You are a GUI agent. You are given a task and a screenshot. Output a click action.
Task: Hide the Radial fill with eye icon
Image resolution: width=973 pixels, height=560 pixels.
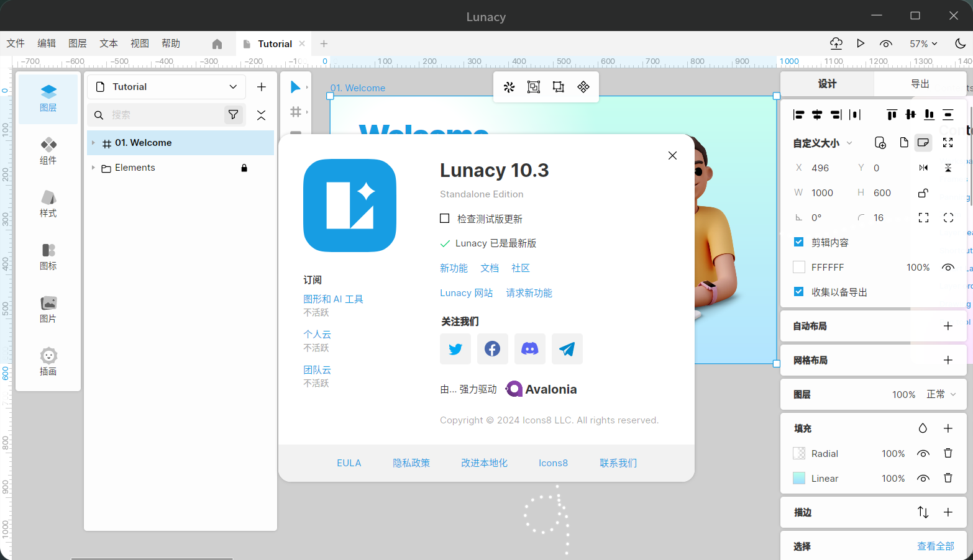923,454
